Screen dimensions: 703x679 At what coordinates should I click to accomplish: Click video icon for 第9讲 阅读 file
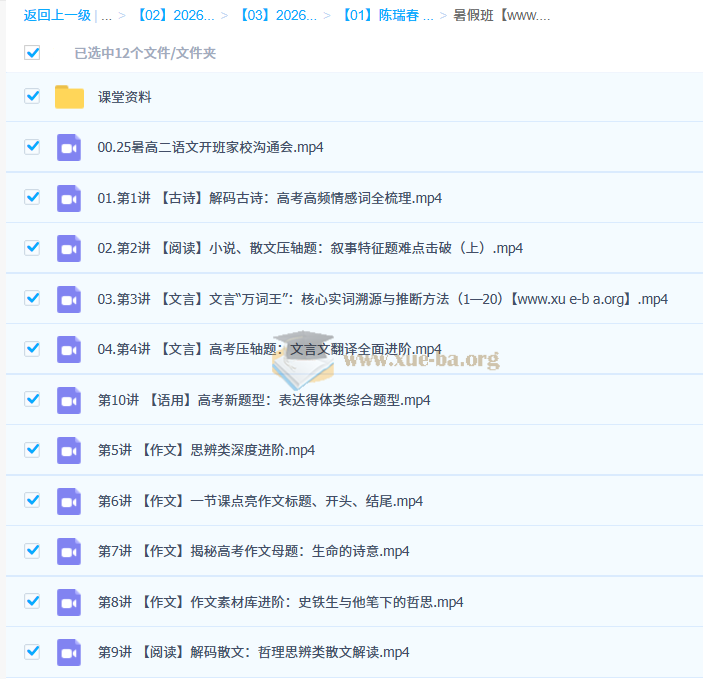coord(69,652)
